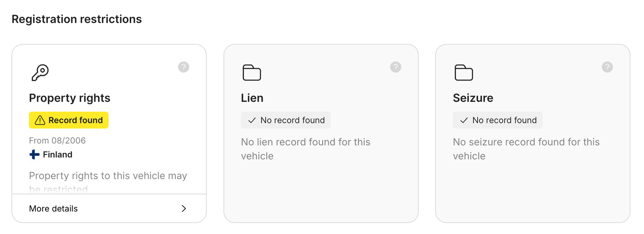Open help tooltip for Property rights
This screenshot has height=234, width=644.
pos(183,67)
